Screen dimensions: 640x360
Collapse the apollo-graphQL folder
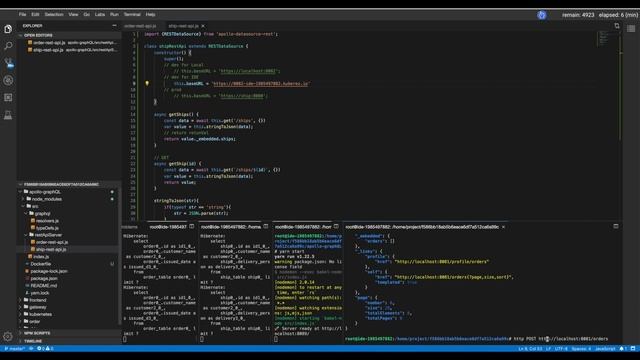pyautogui.click(x=44, y=191)
